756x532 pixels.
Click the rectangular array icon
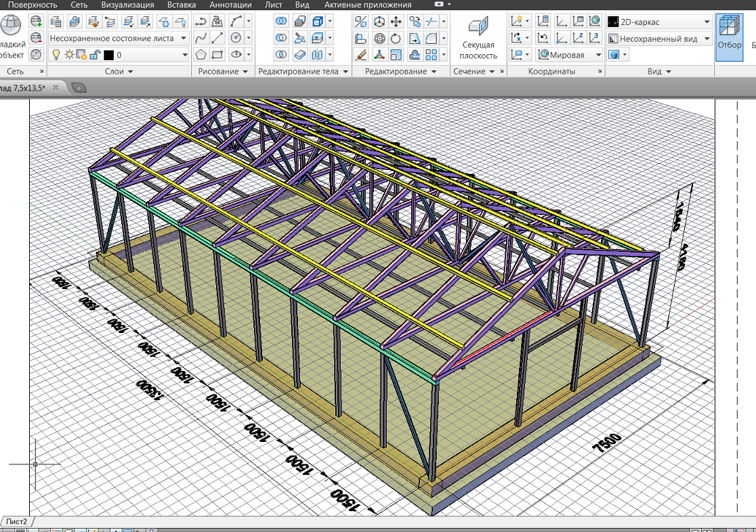click(431, 54)
